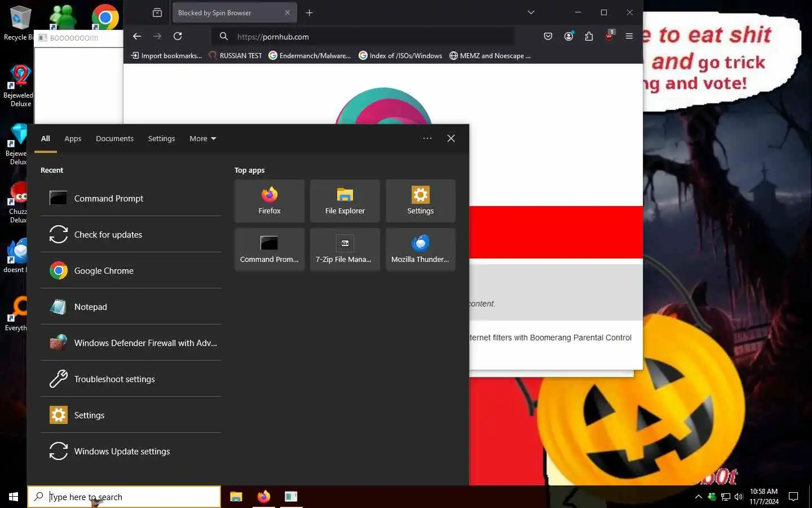812x508 pixels.
Task: Close the Blocked by Spin Browser tab
Action: point(288,12)
